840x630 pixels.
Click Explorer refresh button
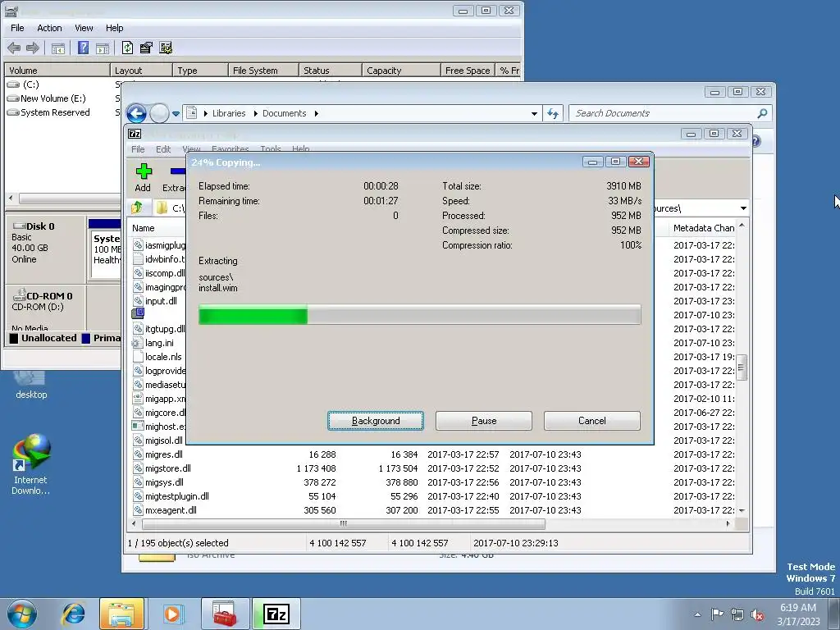click(553, 113)
